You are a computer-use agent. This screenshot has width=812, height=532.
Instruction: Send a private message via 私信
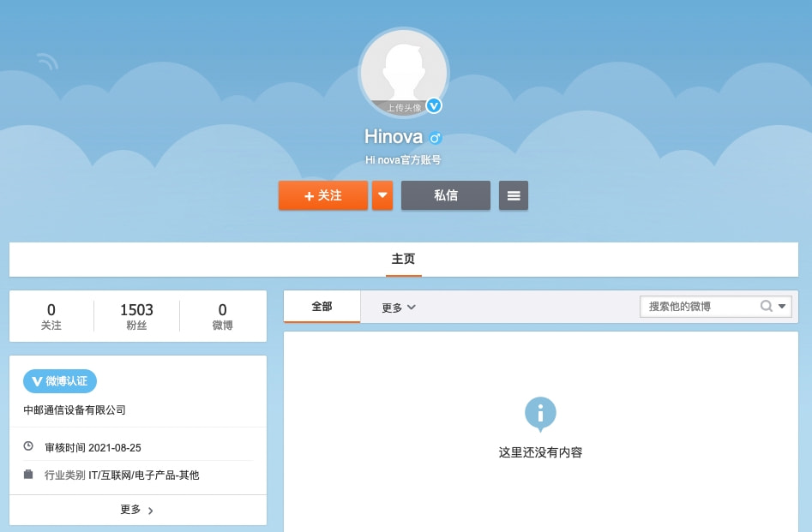(x=445, y=195)
